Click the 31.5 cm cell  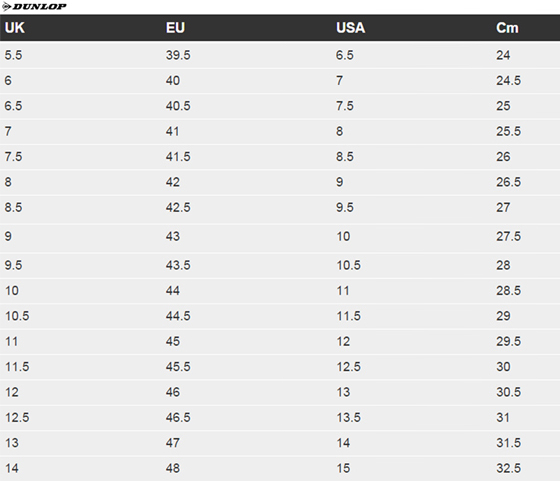pos(508,443)
